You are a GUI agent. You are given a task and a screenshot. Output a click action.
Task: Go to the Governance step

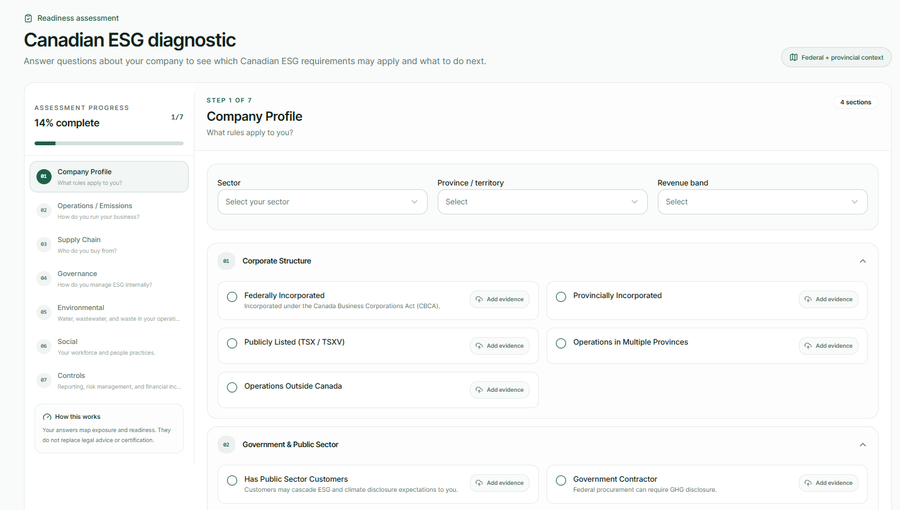pyautogui.click(x=109, y=278)
